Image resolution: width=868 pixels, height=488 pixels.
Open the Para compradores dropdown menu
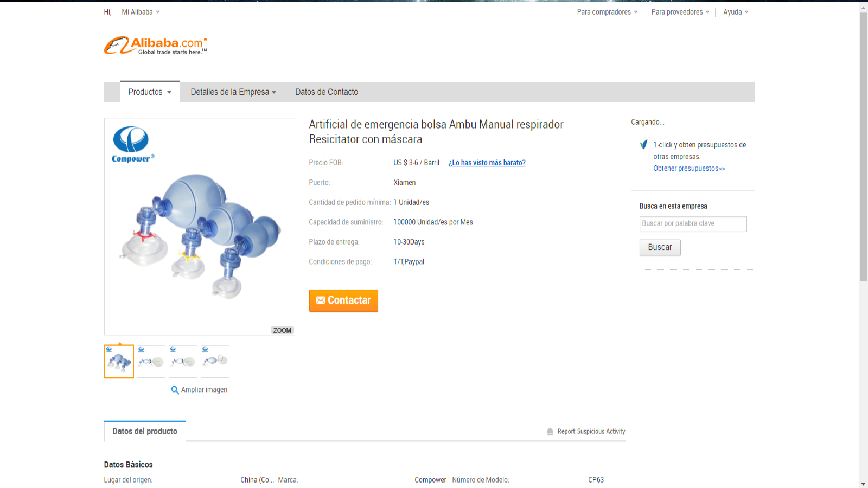(x=607, y=12)
